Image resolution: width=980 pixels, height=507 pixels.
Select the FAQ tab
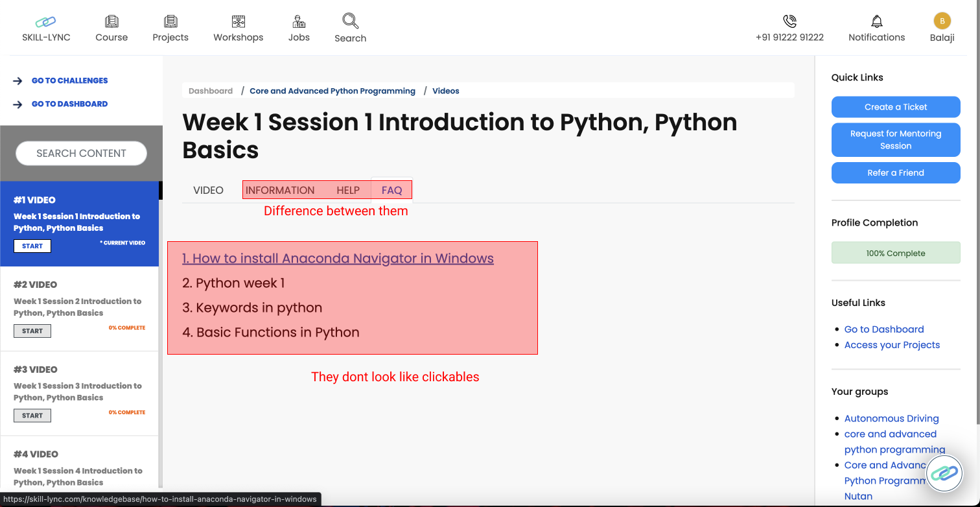point(392,190)
